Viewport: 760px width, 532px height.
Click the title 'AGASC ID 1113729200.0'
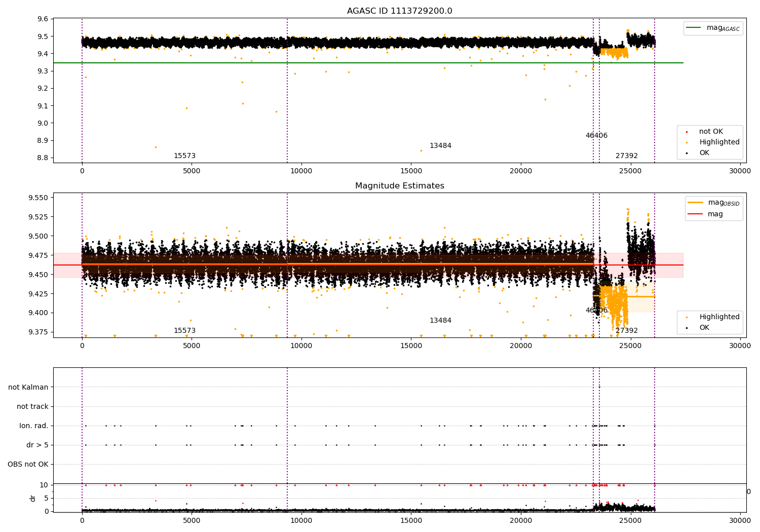click(399, 11)
